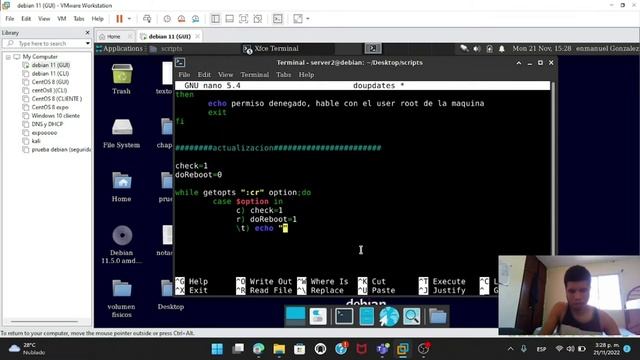Select debian 11 (CLI) in the library
The height and width of the screenshot is (360, 640).
coord(50,73)
